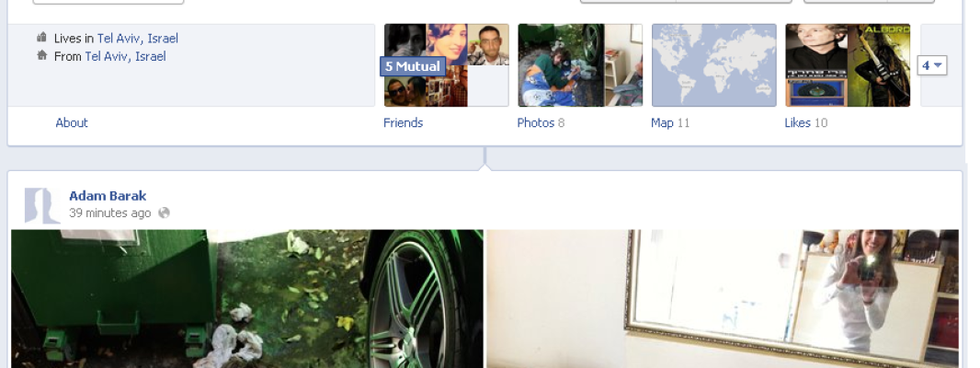This screenshot has height=368, width=980.
Task: Click the house icon next to From
Action: click(x=42, y=56)
